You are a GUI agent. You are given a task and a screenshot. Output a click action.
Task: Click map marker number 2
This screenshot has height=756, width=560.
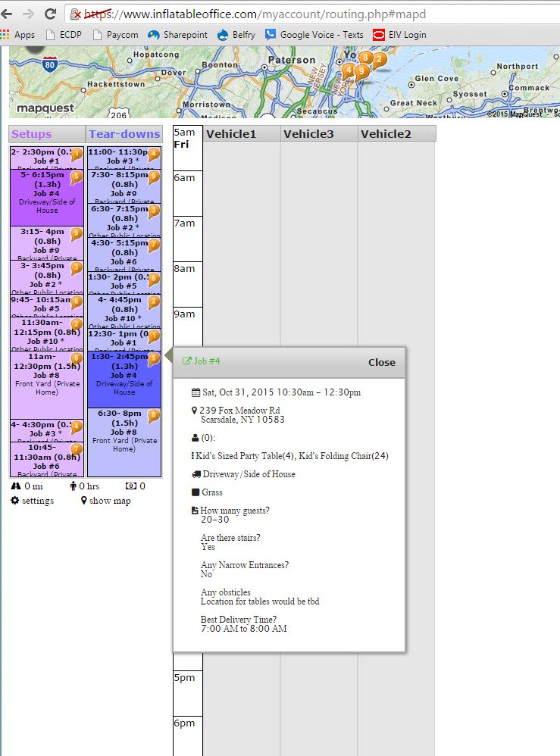click(x=379, y=59)
